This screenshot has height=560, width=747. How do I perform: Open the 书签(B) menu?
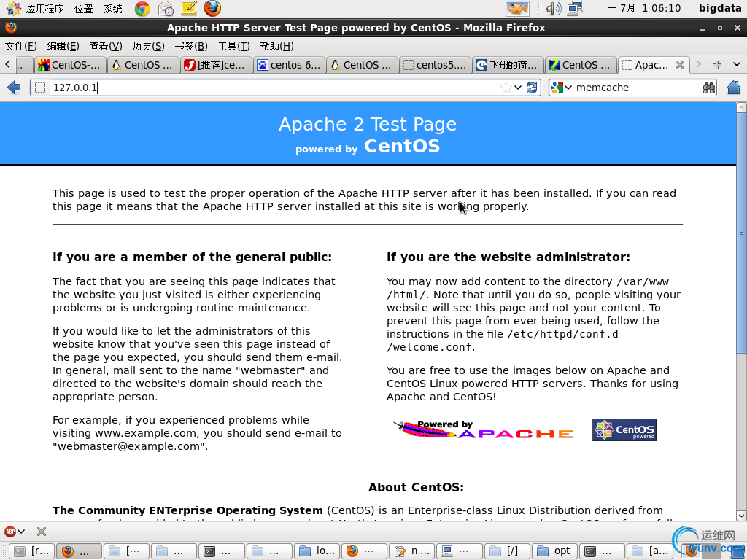pos(191,46)
